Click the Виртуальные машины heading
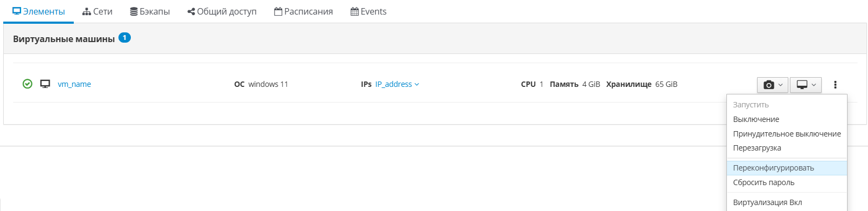The image size is (868, 211). pyautogui.click(x=64, y=39)
